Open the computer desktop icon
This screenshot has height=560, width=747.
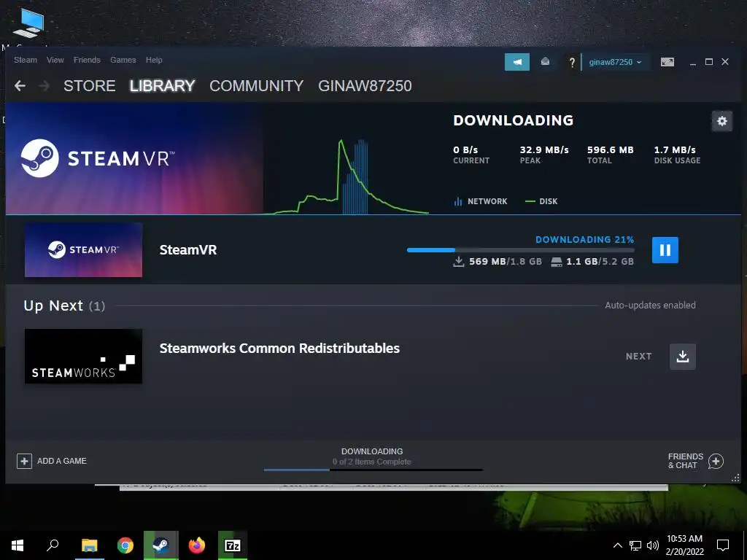point(28,24)
